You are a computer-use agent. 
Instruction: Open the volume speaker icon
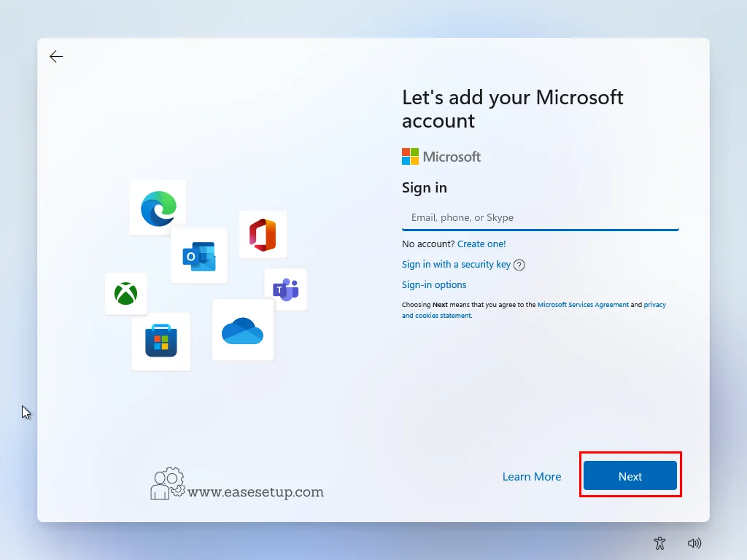[x=694, y=542]
